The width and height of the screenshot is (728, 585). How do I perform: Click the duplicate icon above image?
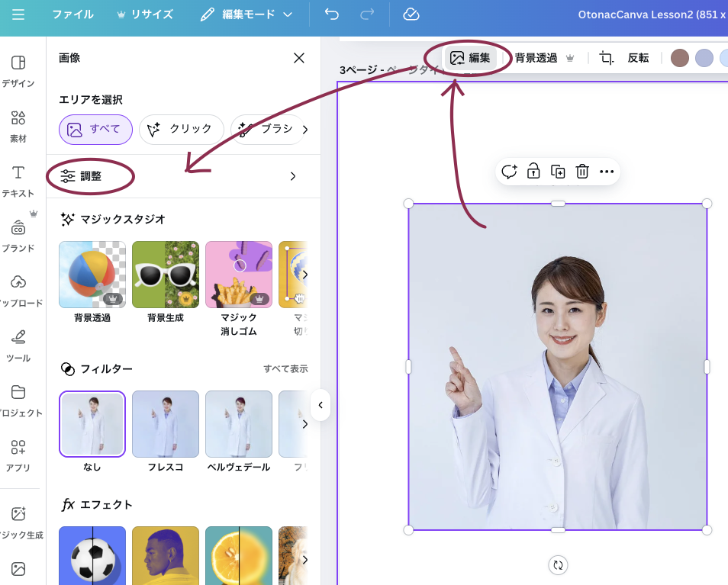[x=558, y=172]
